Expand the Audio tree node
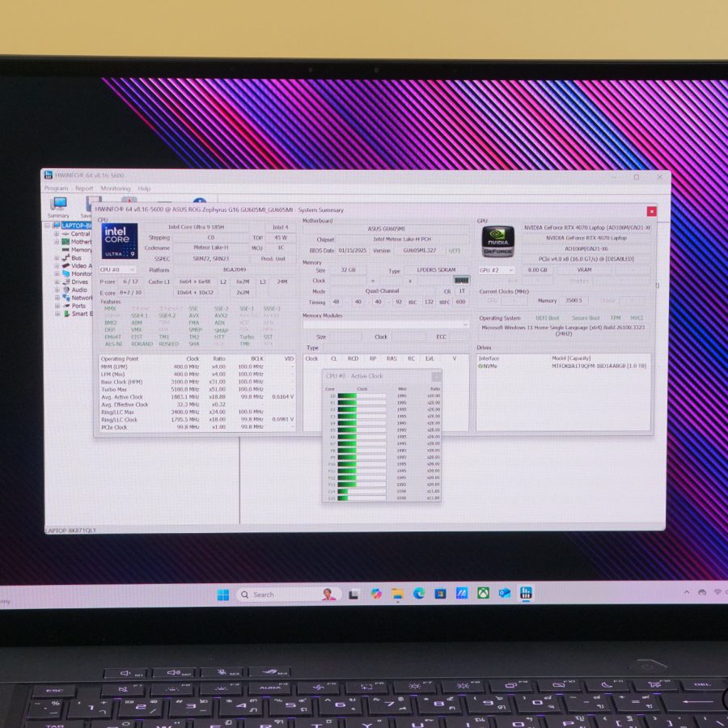This screenshot has width=728, height=728. [57, 290]
